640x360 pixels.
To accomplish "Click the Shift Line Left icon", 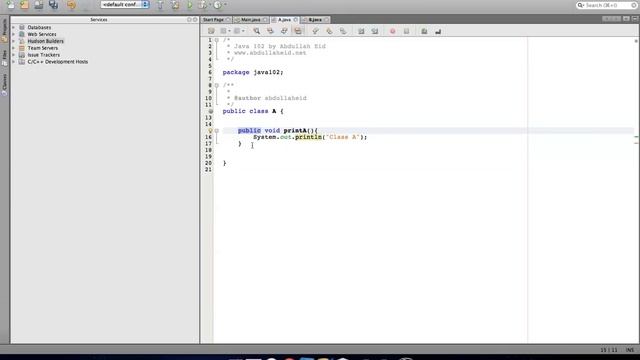I will (361, 31).
